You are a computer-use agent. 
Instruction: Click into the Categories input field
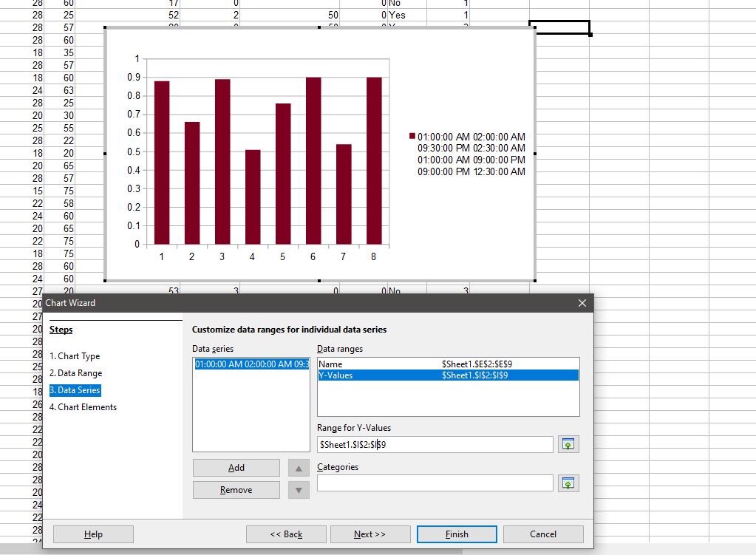435,483
